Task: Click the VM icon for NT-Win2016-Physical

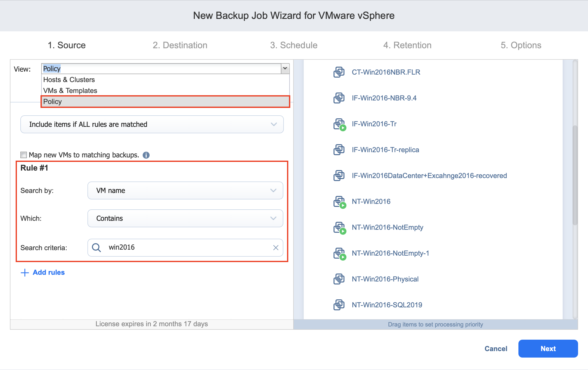Action: [x=339, y=279]
